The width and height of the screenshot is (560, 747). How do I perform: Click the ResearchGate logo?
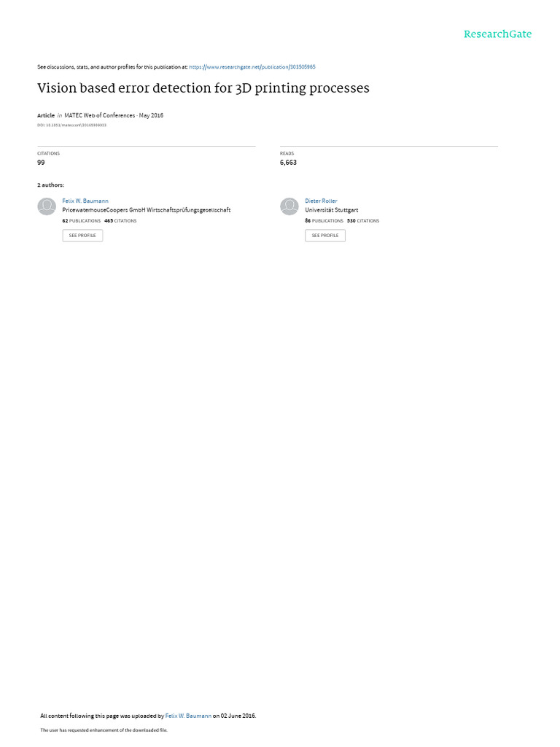click(x=497, y=34)
